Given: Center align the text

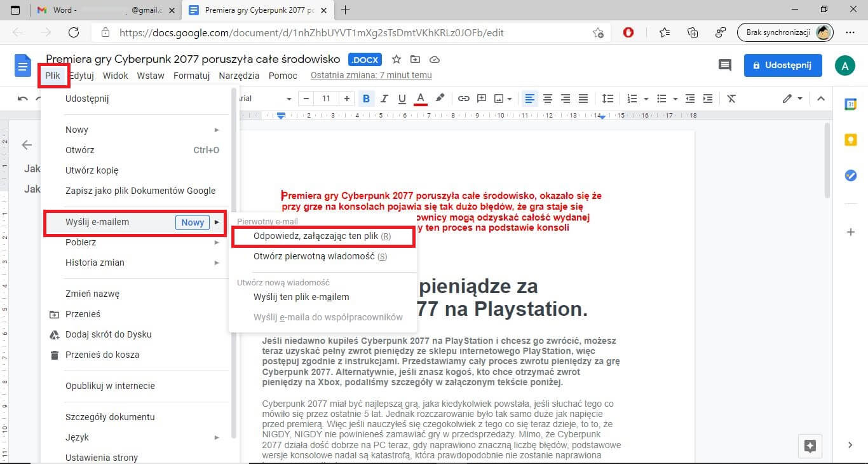Looking at the screenshot, I should coord(548,99).
